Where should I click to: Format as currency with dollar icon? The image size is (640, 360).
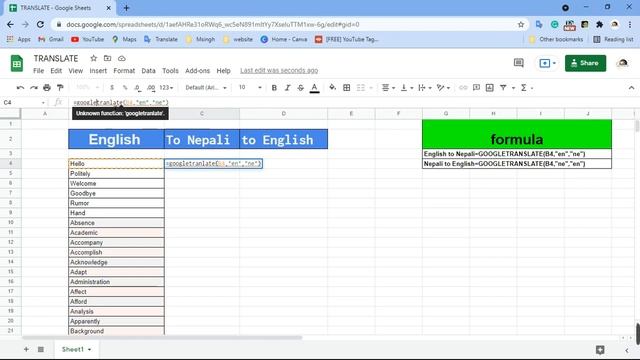coord(112,88)
